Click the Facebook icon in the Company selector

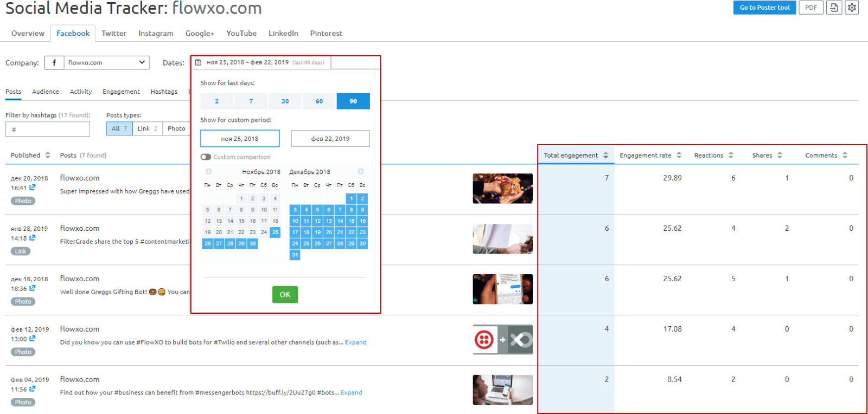click(54, 63)
